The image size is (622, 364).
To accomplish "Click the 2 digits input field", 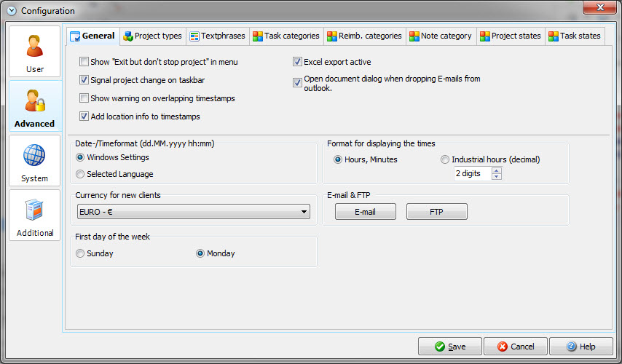I will (x=471, y=173).
